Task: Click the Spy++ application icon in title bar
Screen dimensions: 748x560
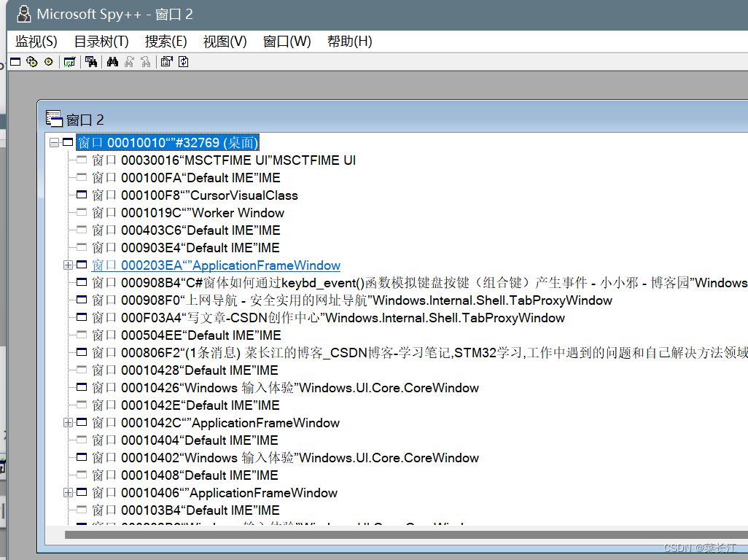Action: [x=23, y=15]
